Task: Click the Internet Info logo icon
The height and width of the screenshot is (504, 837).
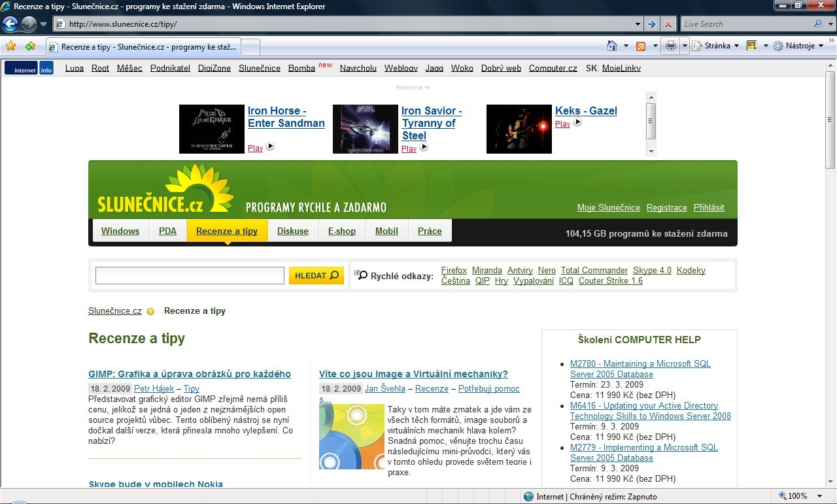Action: click(29, 68)
